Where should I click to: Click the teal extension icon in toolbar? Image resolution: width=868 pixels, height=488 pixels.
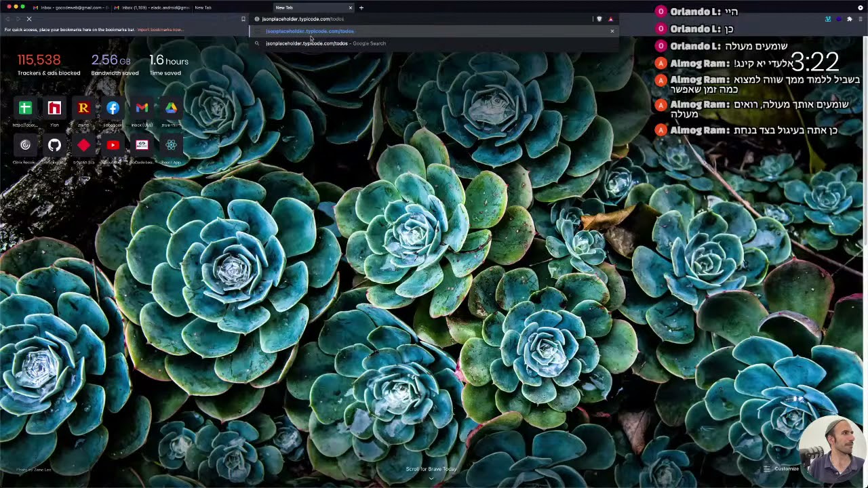pos(828,19)
